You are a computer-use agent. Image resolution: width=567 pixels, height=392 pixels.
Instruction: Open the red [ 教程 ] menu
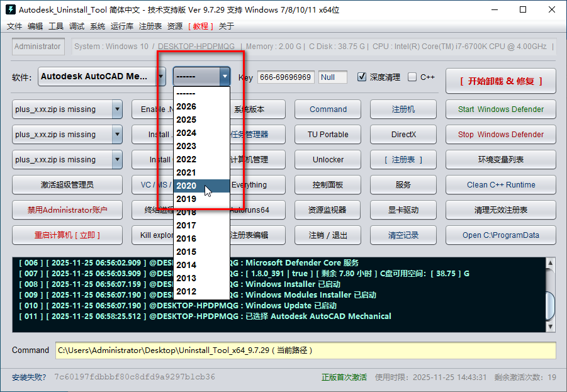201,26
